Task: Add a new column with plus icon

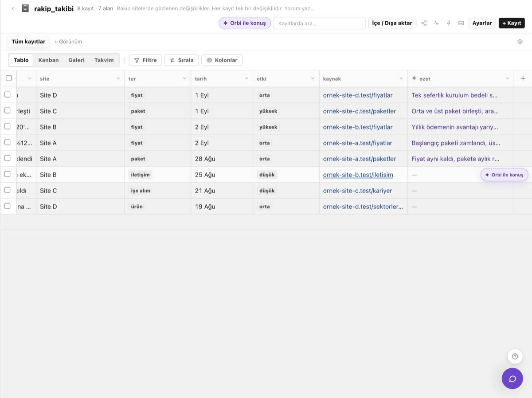Action: click(x=523, y=78)
